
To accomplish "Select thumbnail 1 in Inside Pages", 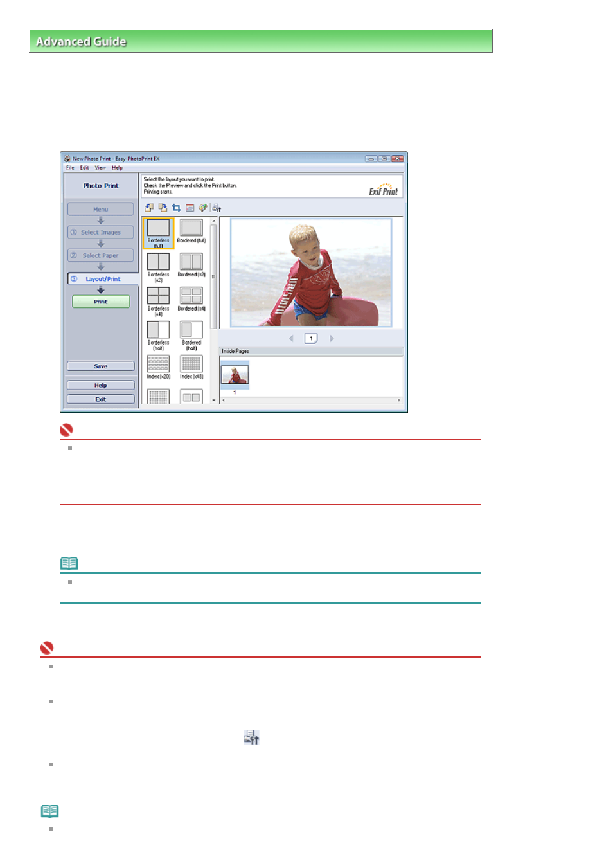I will 235,376.
